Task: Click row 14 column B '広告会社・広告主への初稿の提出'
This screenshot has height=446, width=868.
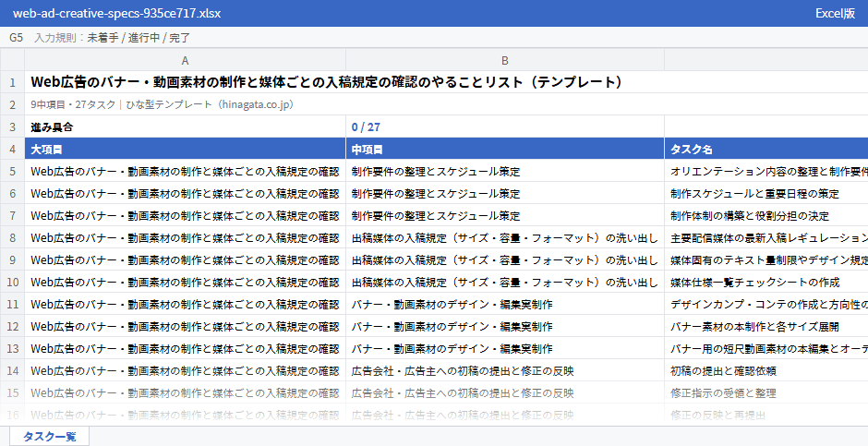Action: coord(505,370)
